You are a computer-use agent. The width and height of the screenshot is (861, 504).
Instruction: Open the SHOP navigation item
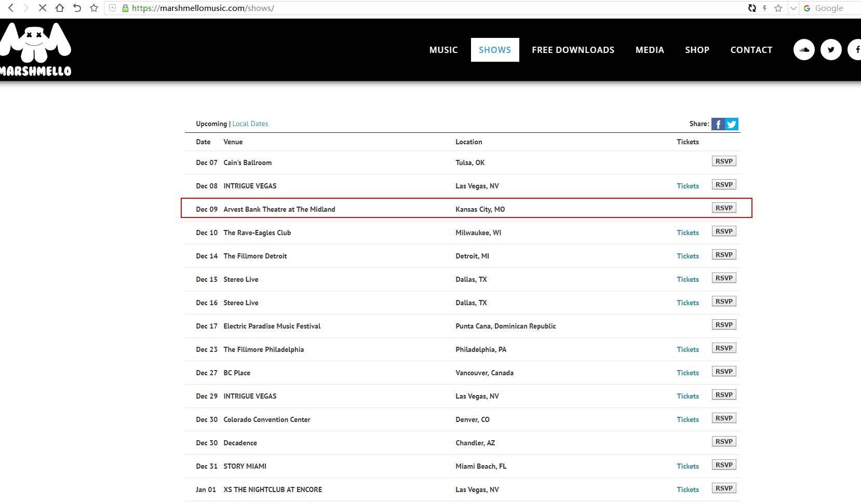697,50
